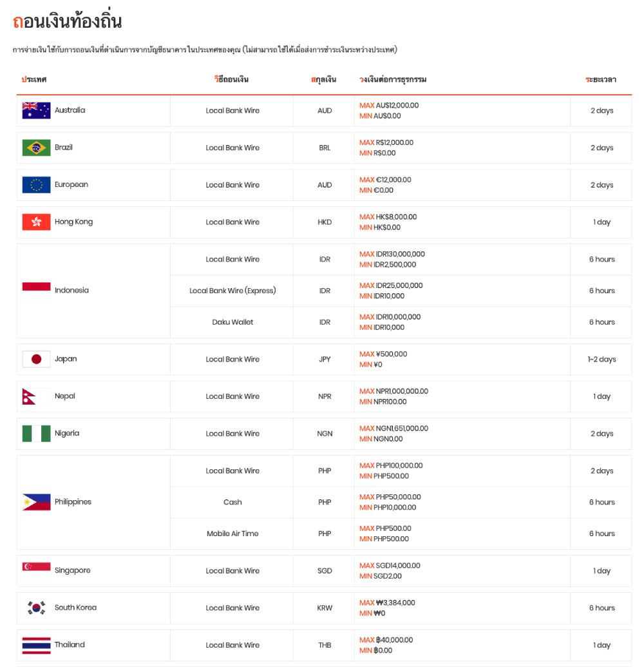Select the Philippines flag icon
The height and width of the screenshot is (667, 644).
tap(36, 502)
